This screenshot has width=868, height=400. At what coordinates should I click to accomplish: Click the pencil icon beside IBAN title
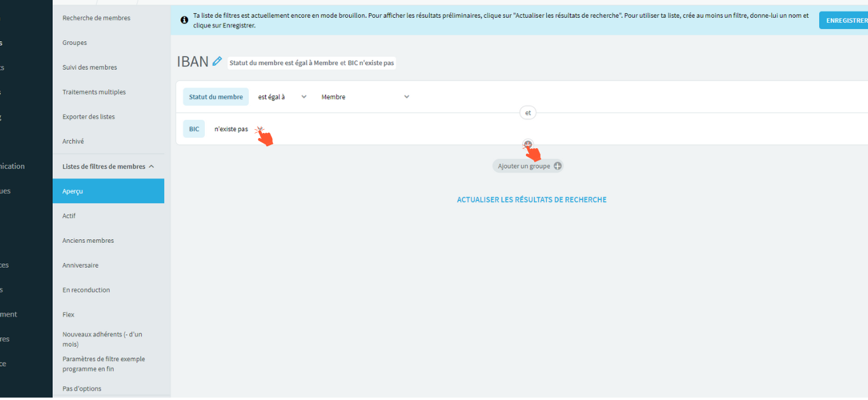[217, 62]
